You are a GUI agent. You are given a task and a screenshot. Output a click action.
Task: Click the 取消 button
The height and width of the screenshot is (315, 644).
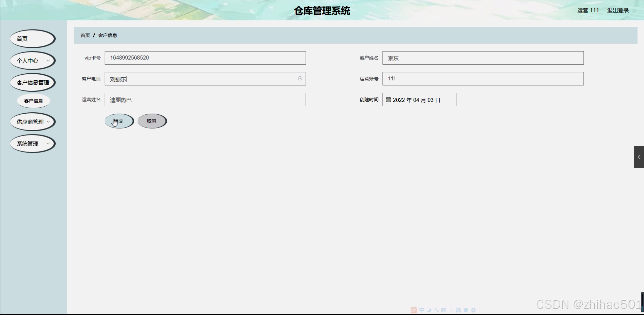pos(152,121)
